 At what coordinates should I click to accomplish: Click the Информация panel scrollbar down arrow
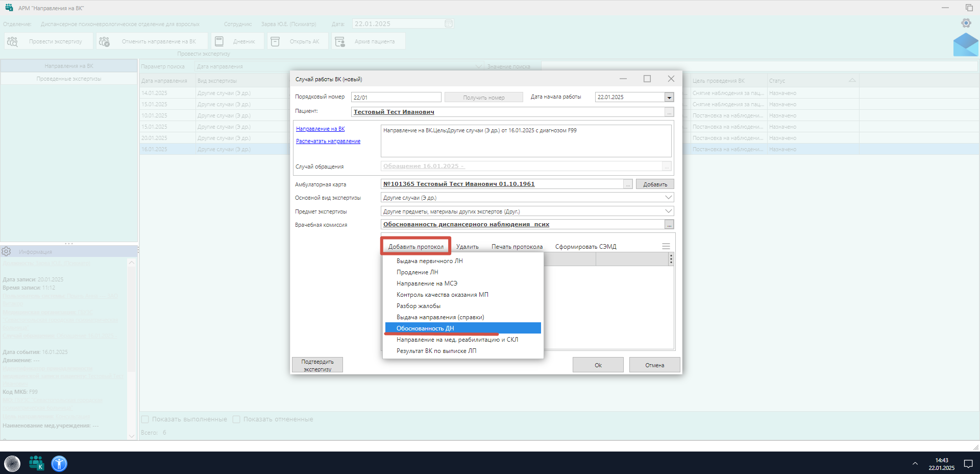(132, 436)
